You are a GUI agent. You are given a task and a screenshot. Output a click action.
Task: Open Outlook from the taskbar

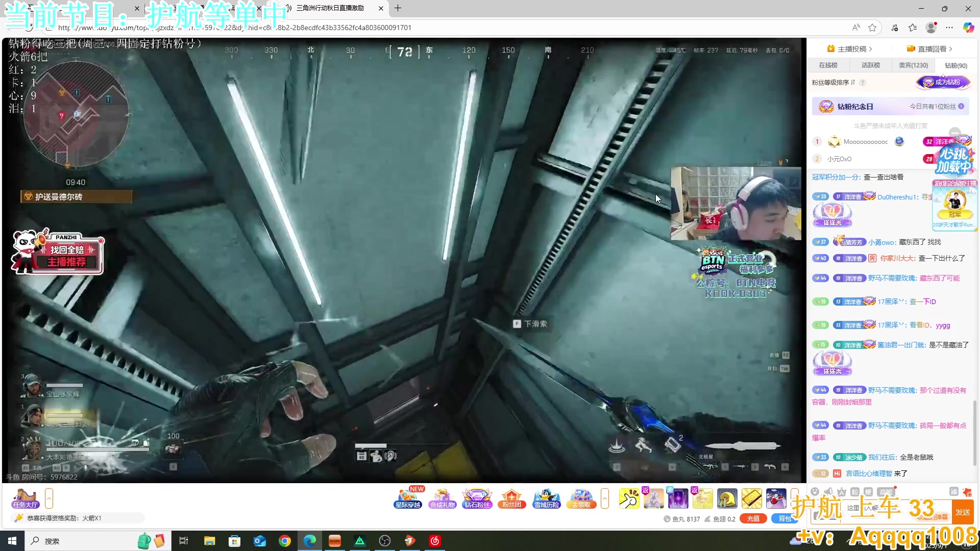coord(260,541)
